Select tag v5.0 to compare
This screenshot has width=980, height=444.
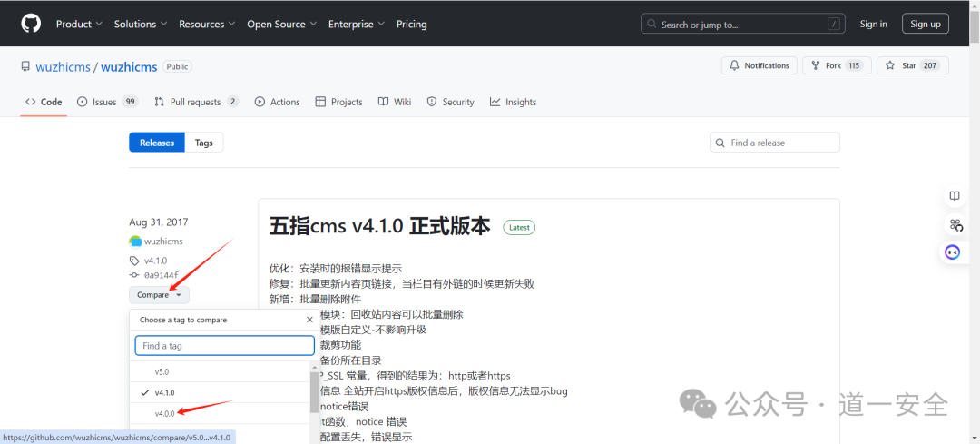[220, 371]
